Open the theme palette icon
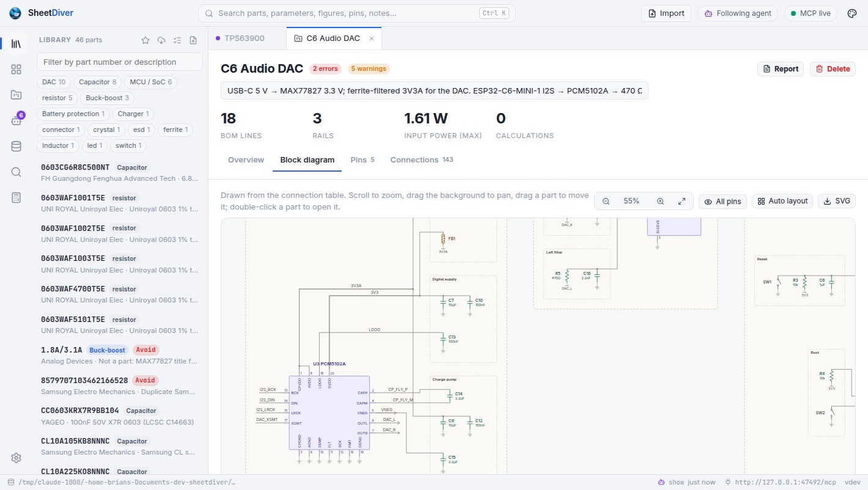The width and height of the screenshot is (868, 490). point(852,13)
